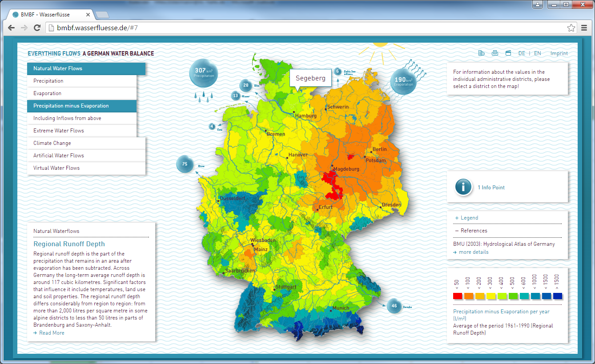Open the blue Info Point icon
595x364 pixels.
[463, 187]
